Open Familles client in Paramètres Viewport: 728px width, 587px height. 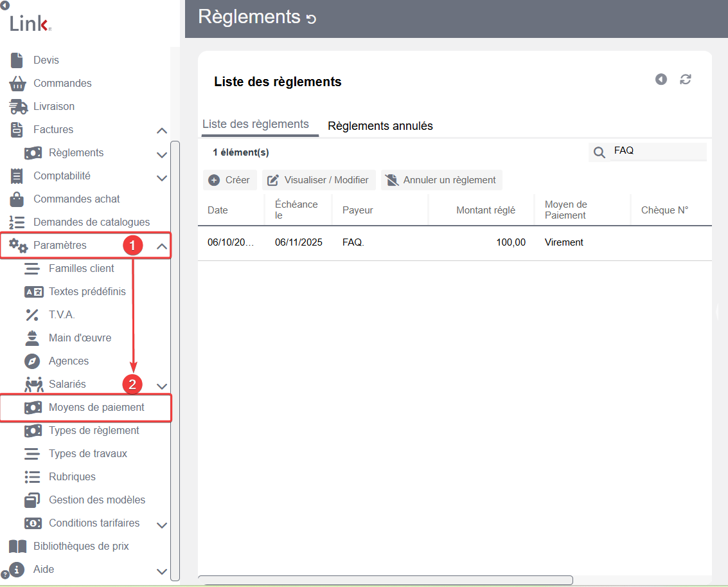pyautogui.click(x=81, y=268)
